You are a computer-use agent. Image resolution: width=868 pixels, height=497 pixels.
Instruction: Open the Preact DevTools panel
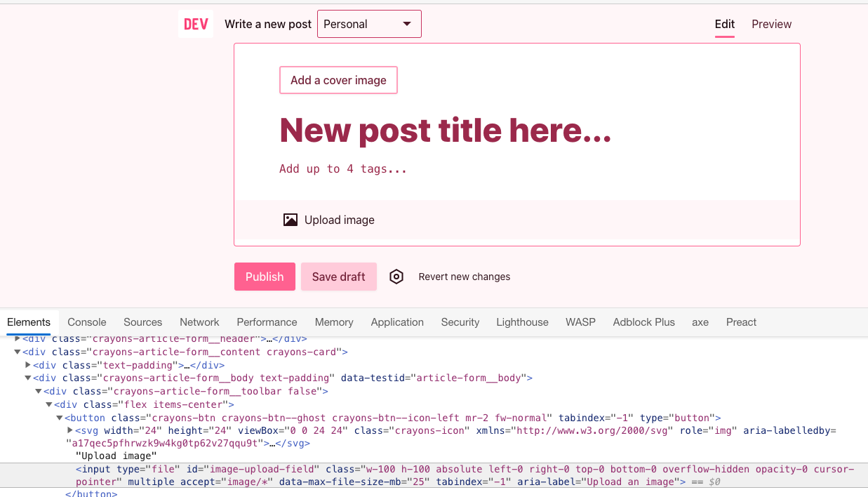741,322
